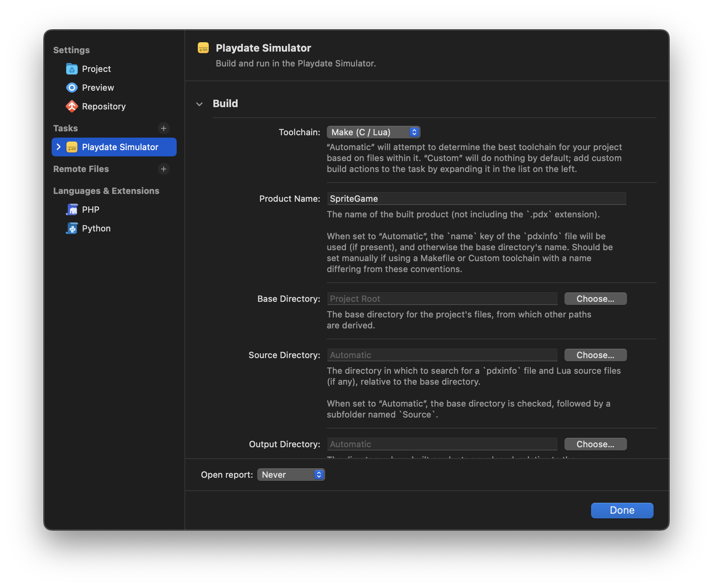This screenshot has height=588, width=713.
Task: Click the Output Directory text field
Action: coord(442,444)
